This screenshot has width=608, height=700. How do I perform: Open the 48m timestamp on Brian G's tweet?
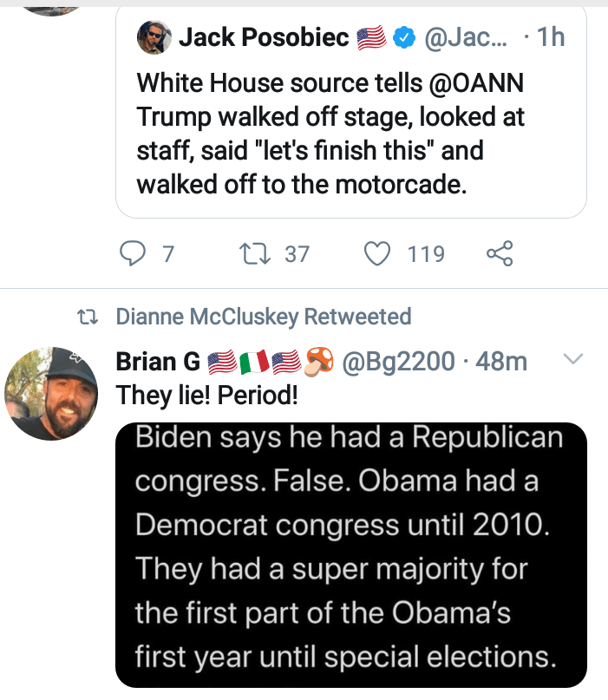501,361
